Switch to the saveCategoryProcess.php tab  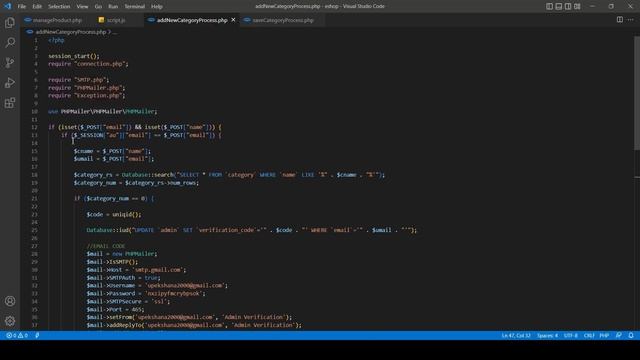coord(282,20)
